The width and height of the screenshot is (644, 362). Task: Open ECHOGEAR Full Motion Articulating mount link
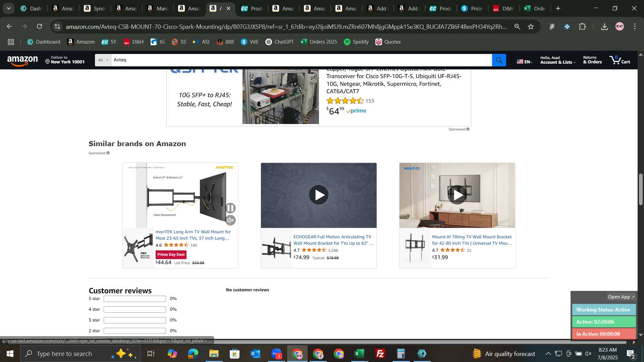click(x=333, y=240)
